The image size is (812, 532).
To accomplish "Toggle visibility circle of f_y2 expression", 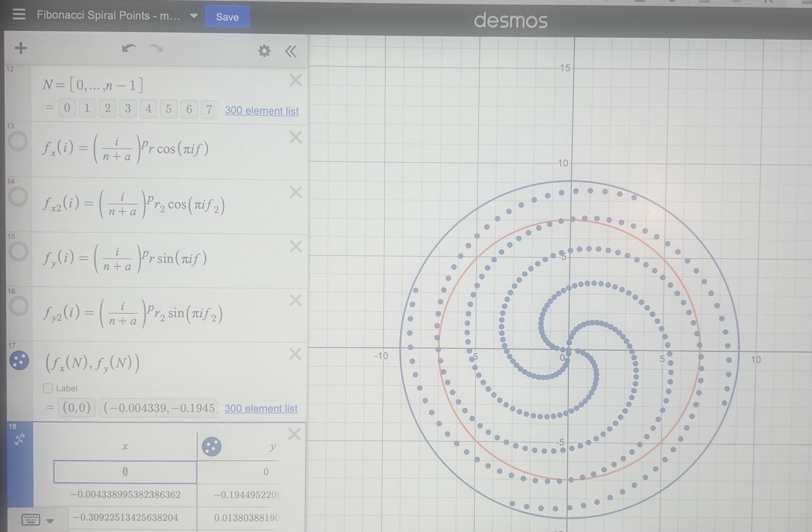I will coord(19,306).
